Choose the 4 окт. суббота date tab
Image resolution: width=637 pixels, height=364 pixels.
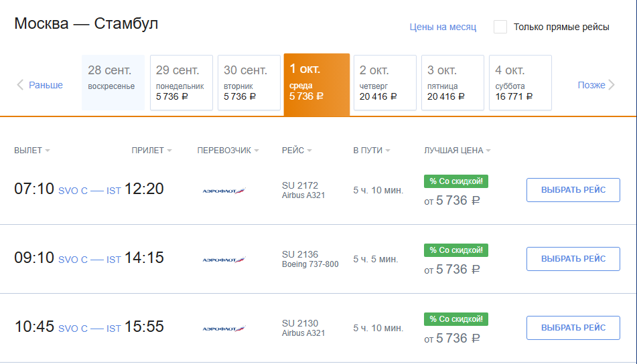520,82
